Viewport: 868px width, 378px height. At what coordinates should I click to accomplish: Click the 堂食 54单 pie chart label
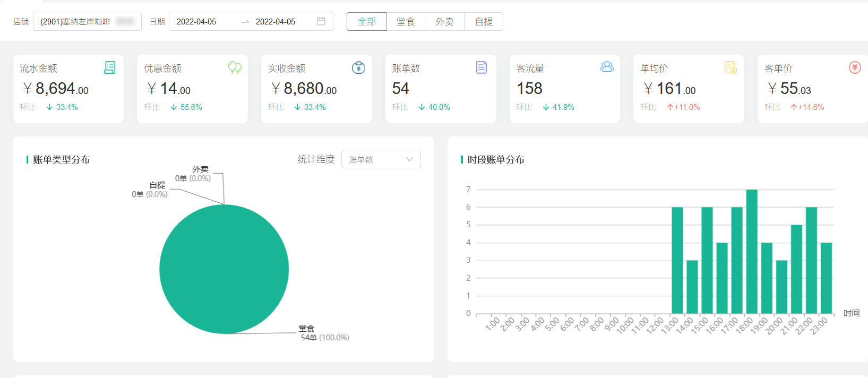coord(324,333)
